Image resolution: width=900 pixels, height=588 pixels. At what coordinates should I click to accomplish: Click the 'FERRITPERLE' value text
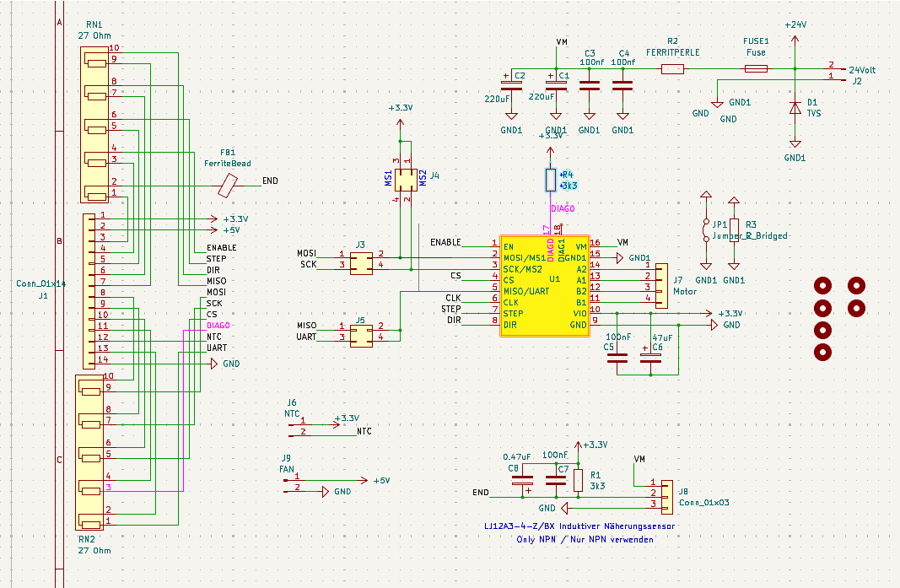tap(673, 52)
